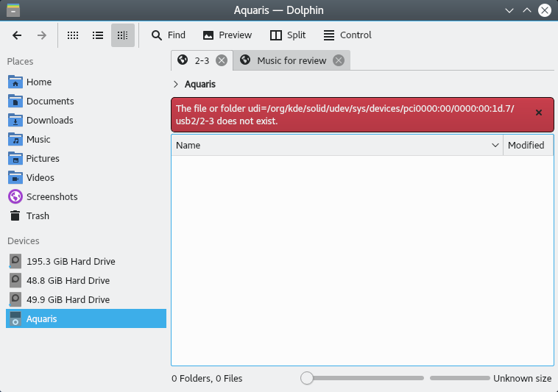
Task: Sort by the Name column
Action: (x=337, y=146)
